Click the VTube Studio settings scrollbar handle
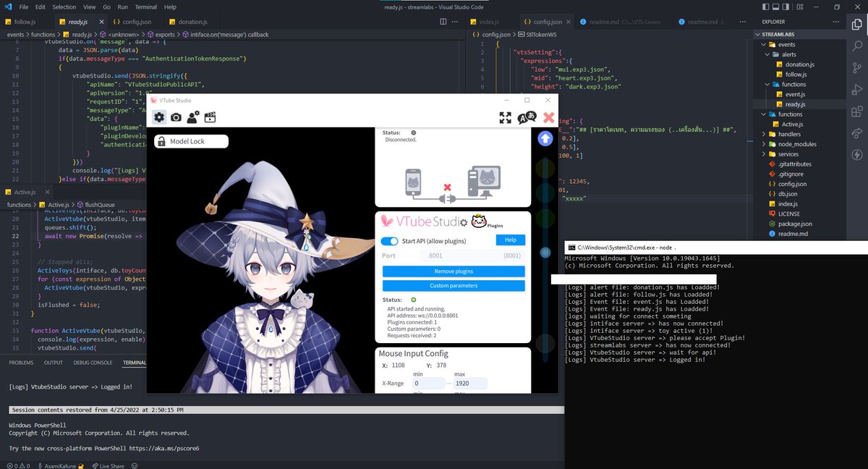This screenshot has height=469, width=868. [546, 251]
